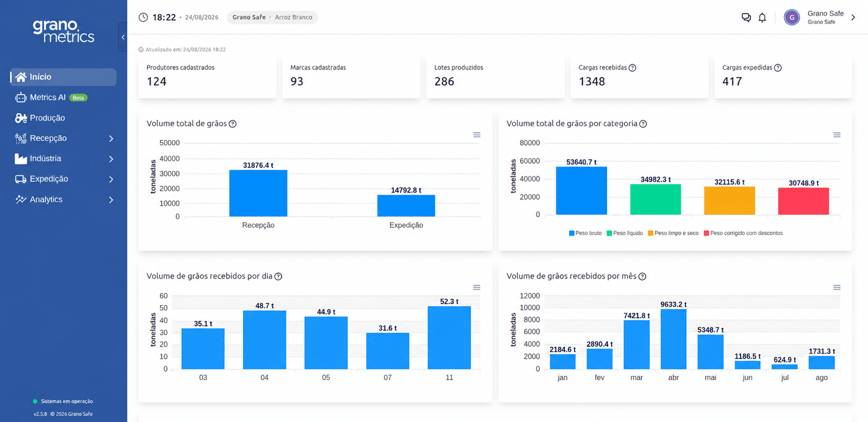Screen dimensions: 868x422
Task: Click the blue Peso bruto bar
Action: [581, 191]
